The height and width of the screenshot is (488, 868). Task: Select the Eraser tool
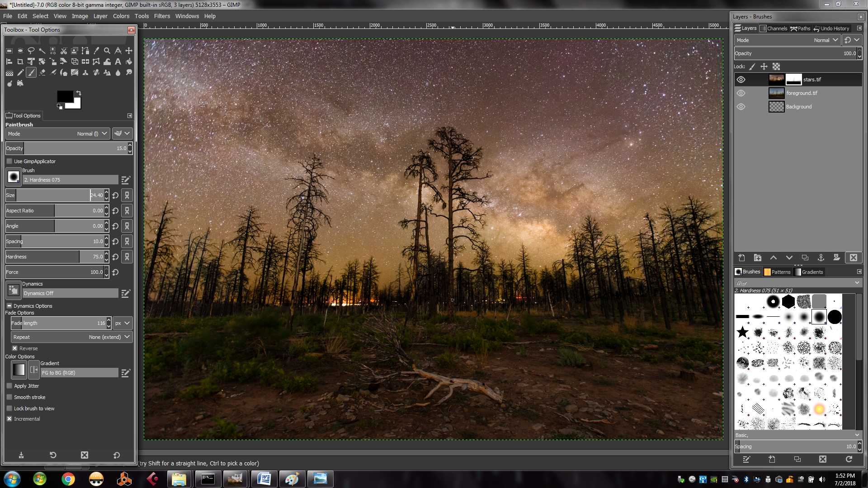[42, 73]
